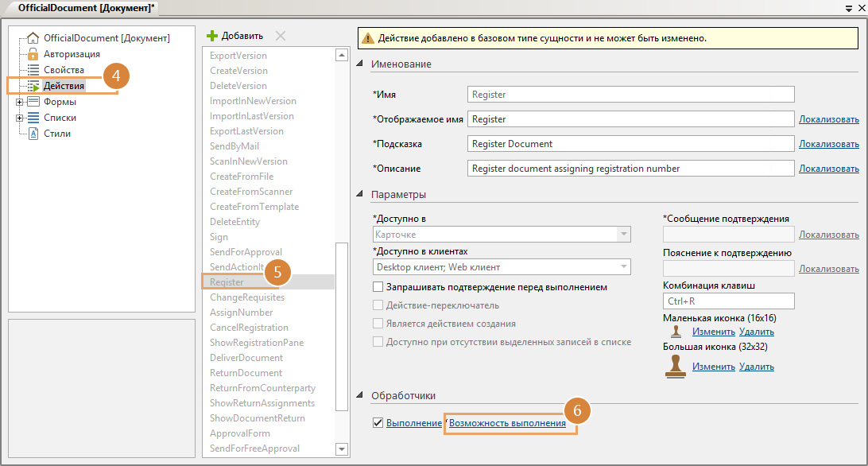This screenshot has height=466, width=868.
Task: Click the OfficialDocument house icon in tree
Action: click(33, 38)
